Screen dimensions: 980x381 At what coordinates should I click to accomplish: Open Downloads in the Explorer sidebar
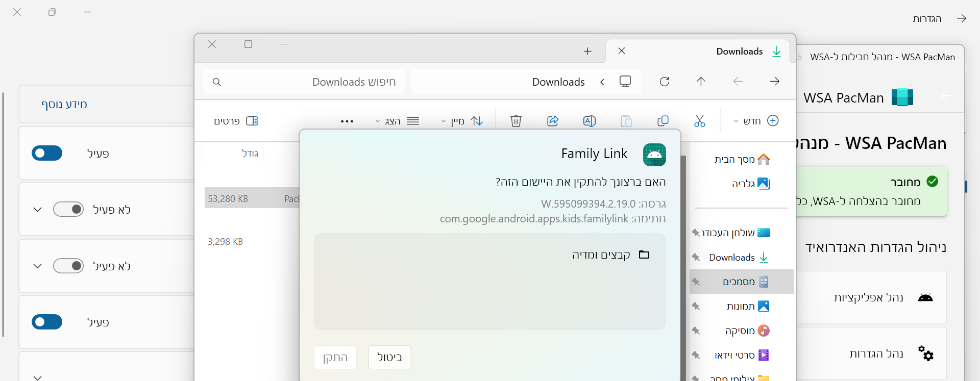point(742,257)
